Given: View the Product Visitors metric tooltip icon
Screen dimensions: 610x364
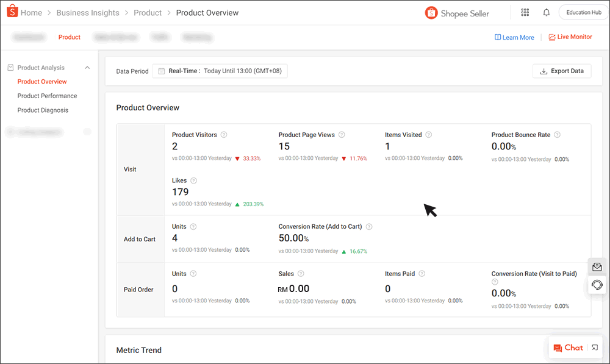Looking at the screenshot, I should (224, 135).
